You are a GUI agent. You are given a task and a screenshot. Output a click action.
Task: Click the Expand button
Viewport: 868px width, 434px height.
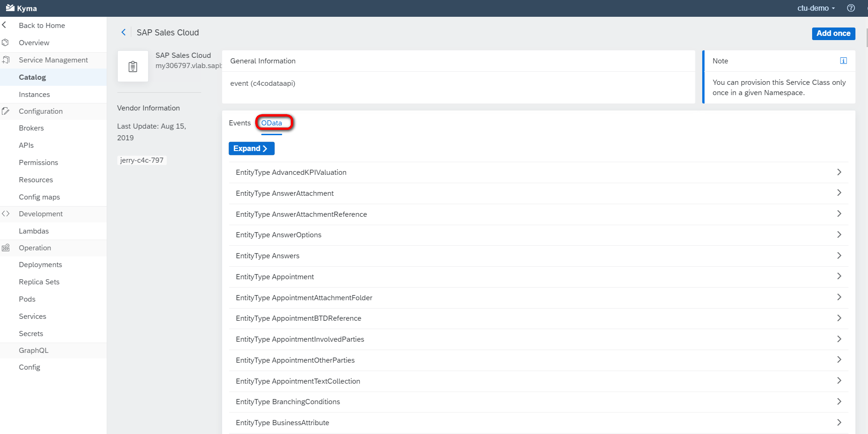pos(251,148)
